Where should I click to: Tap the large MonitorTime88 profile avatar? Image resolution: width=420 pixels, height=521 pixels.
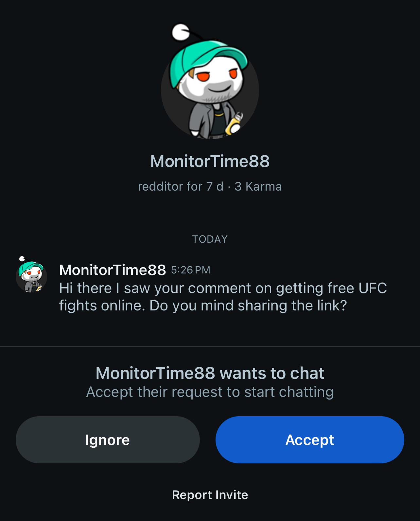[x=210, y=90]
